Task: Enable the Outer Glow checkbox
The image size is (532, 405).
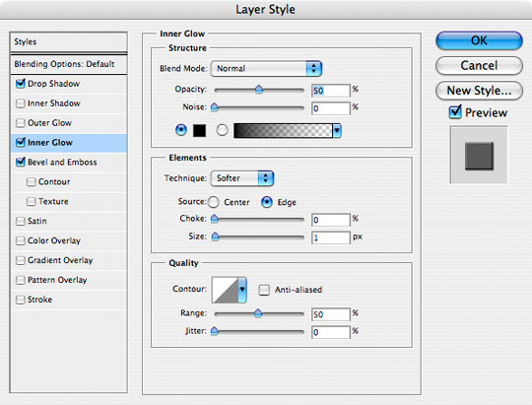Action: point(21,122)
